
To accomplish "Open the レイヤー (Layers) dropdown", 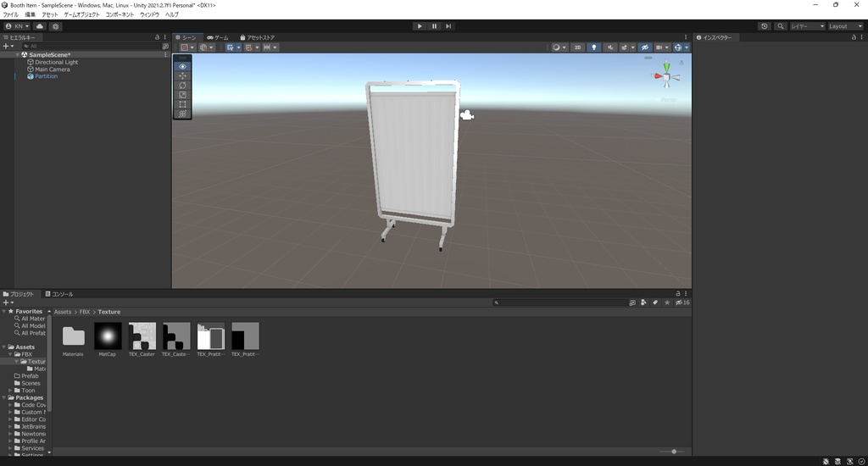I will [x=807, y=26].
